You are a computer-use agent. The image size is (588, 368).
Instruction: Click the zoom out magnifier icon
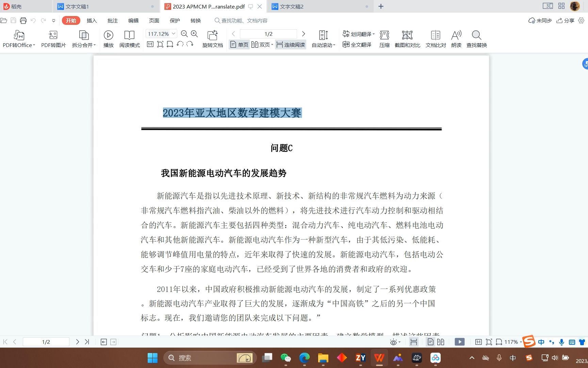184,34
